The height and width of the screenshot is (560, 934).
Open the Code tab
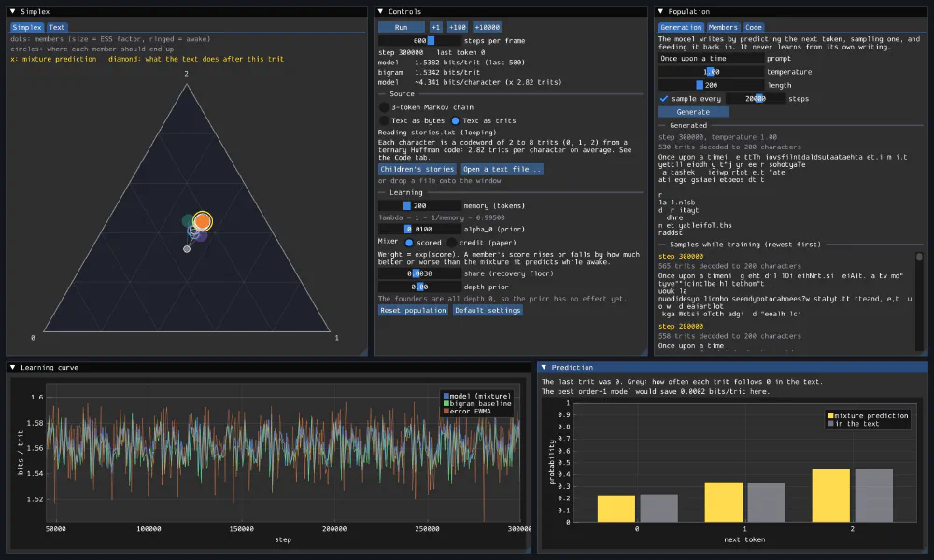[x=754, y=27]
